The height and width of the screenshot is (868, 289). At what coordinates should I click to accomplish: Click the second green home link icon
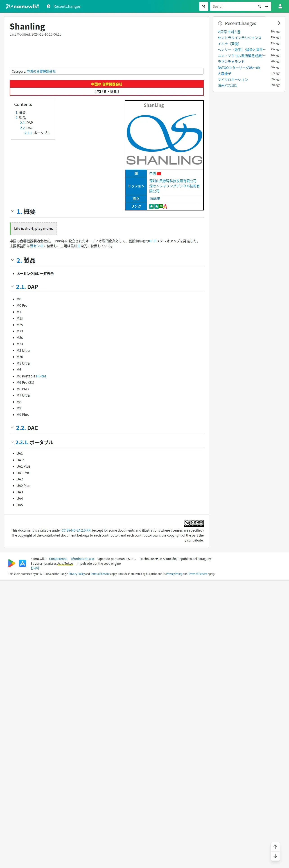pyautogui.click(x=156, y=206)
